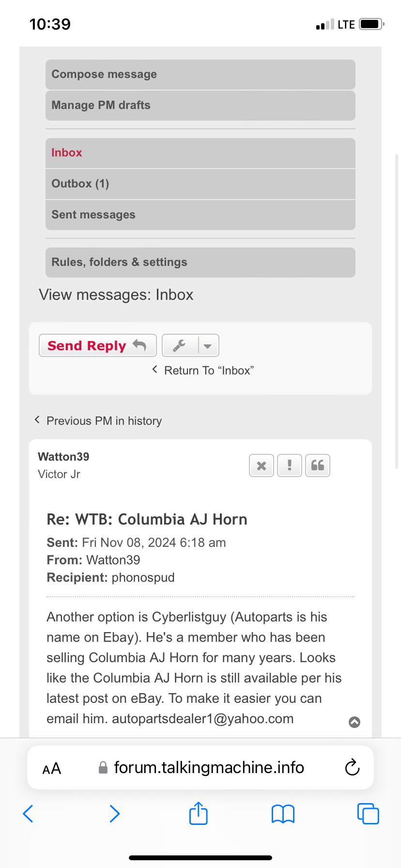This screenshot has height=868, width=401.
Task: Open the Safari share sheet icon
Action: coord(199,813)
